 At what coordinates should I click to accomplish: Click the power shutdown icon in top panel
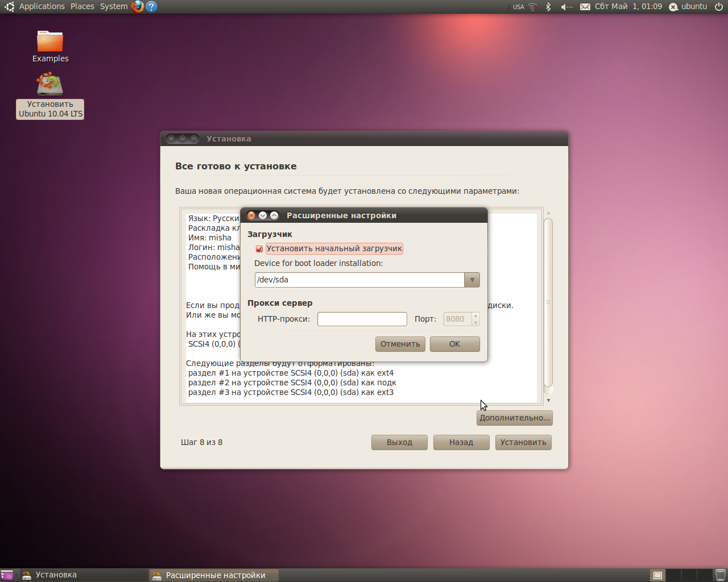point(719,7)
